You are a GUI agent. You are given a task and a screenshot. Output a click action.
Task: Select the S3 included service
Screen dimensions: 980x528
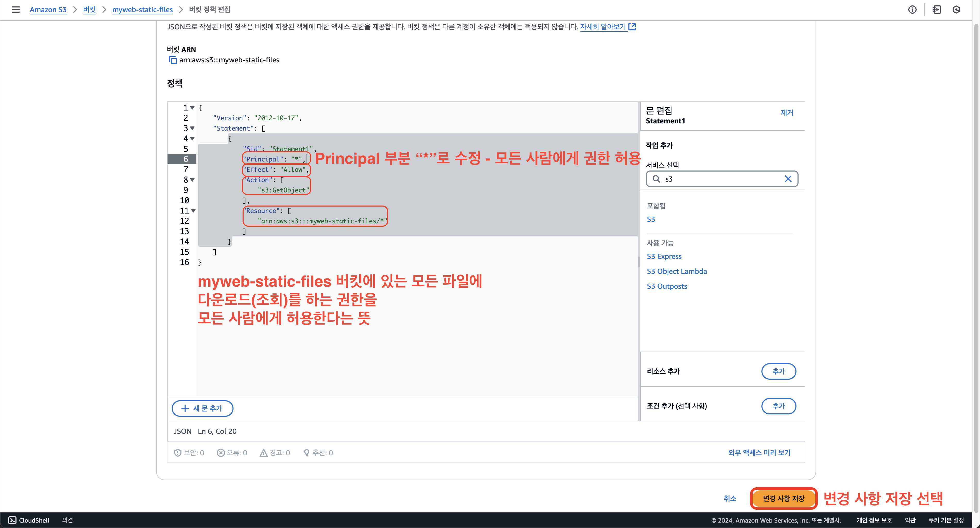click(x=651, y=219)
